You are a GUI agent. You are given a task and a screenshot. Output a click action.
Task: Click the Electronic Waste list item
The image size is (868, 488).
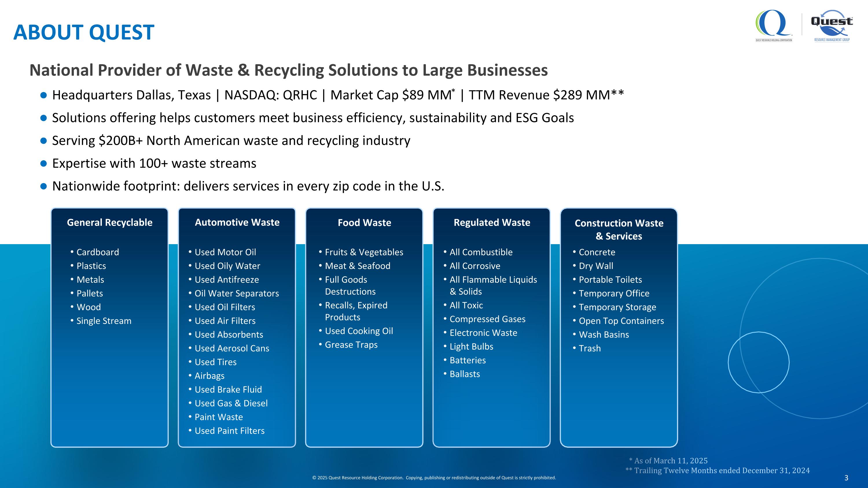(483, 333)
